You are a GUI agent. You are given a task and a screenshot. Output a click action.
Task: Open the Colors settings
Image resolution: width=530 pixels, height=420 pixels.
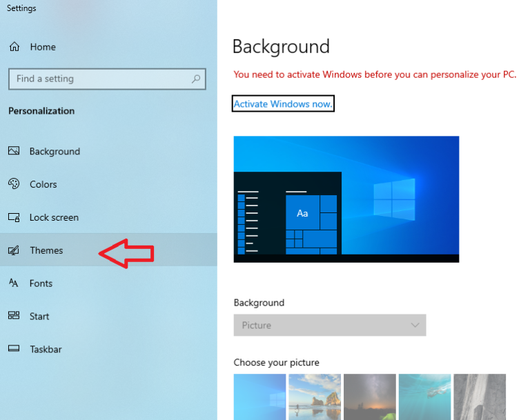pos(108,184)
